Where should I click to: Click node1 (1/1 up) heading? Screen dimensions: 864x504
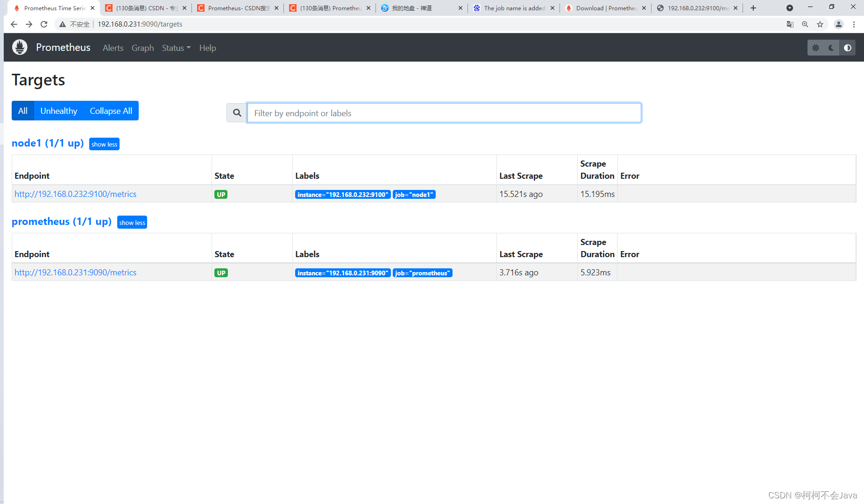click(48, 143)
